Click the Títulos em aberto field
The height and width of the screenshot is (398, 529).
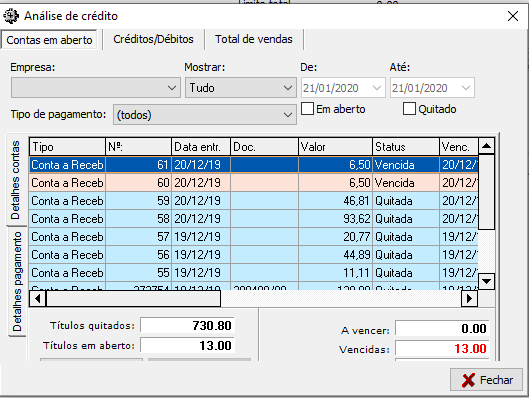click(x=187, y=345)
